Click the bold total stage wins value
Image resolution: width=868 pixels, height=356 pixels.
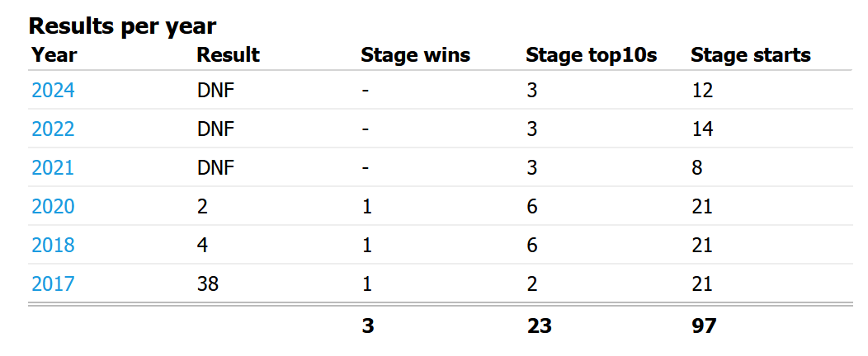tap(368, 326)
